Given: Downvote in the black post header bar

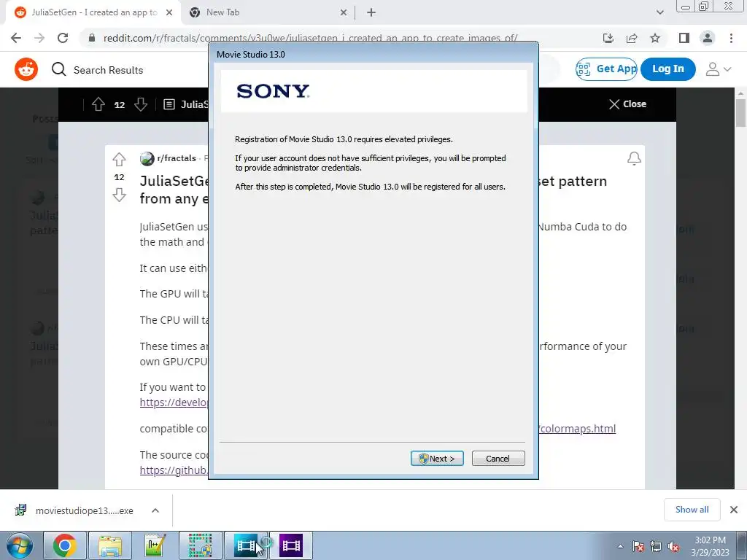Looking at the screenshot, I should tap(141, 104).
